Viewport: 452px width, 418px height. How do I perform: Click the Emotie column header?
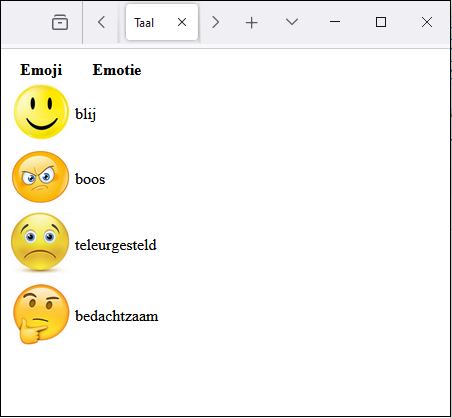click(x=117, y=70)
